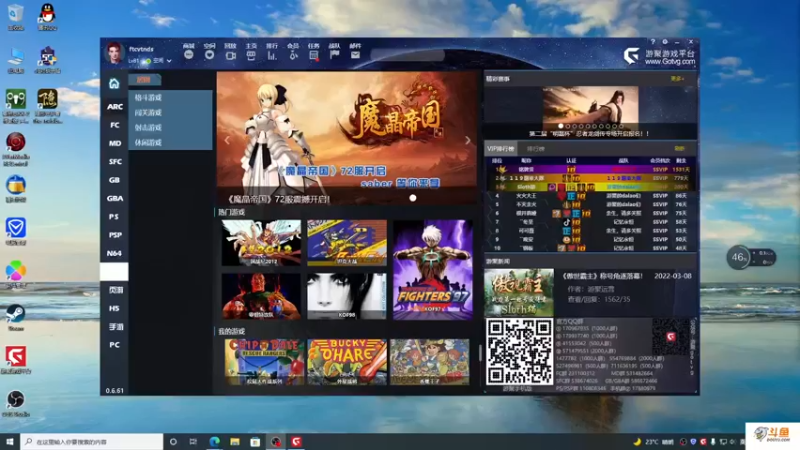This screenshot has width=800, height=450.
Task: Open the 战队 team flag icon
Action: pos(334,52)
